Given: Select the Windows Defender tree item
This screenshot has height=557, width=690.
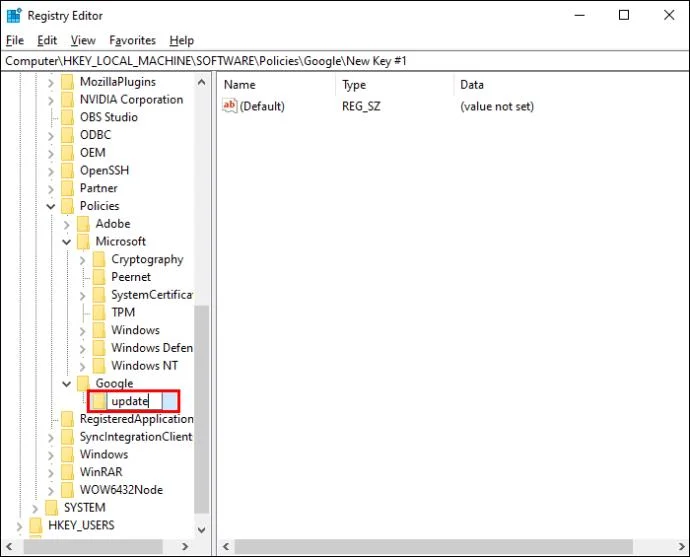Looking at the screenshot, I should click(152, 348).
